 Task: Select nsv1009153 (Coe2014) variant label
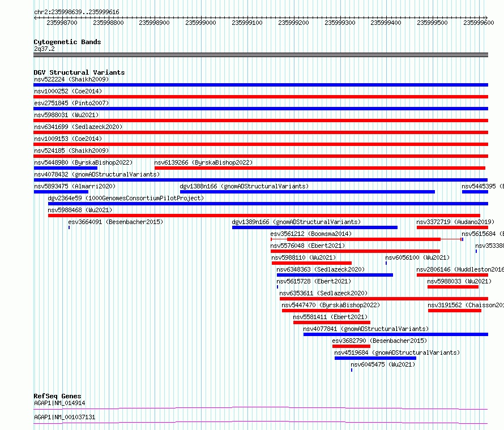pyautogui.click(x=68, y=139)
